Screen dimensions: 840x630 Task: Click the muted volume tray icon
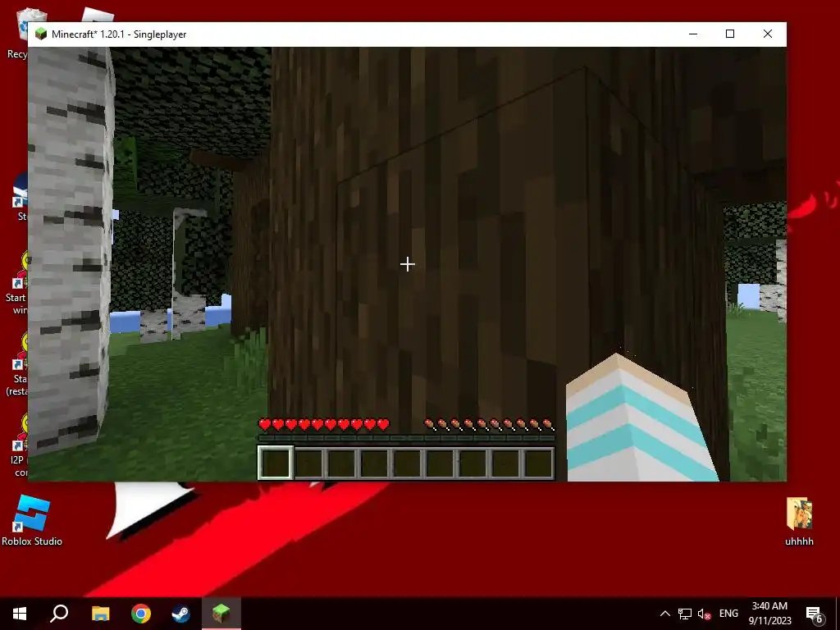(705, 614)
